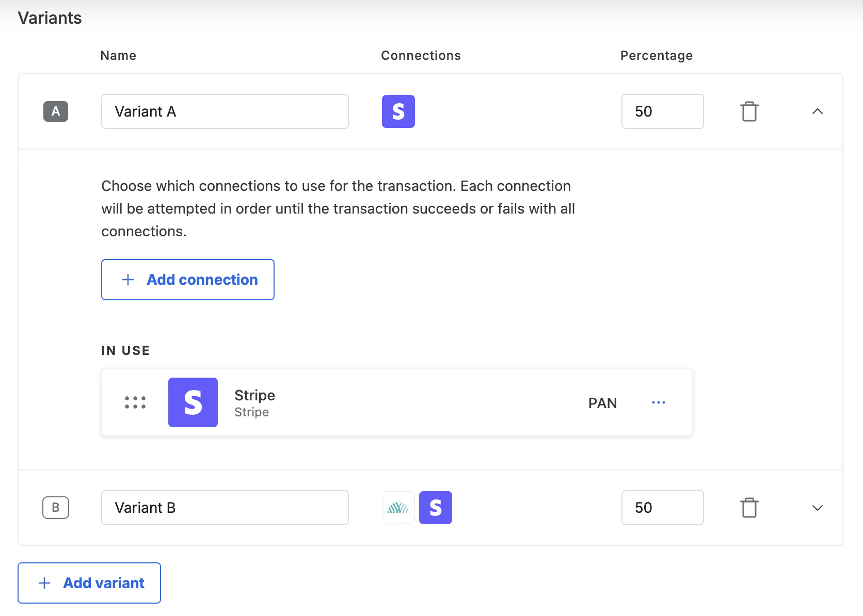Viewport: 863px width, 616px height.
Task: Click the Add variant button
Action: [x=89, y=583]
